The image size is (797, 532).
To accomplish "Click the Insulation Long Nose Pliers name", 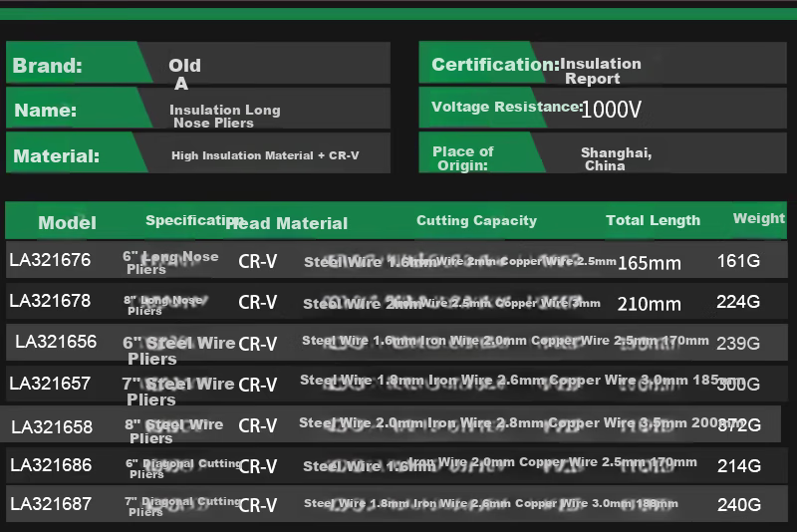I will 225,117.
